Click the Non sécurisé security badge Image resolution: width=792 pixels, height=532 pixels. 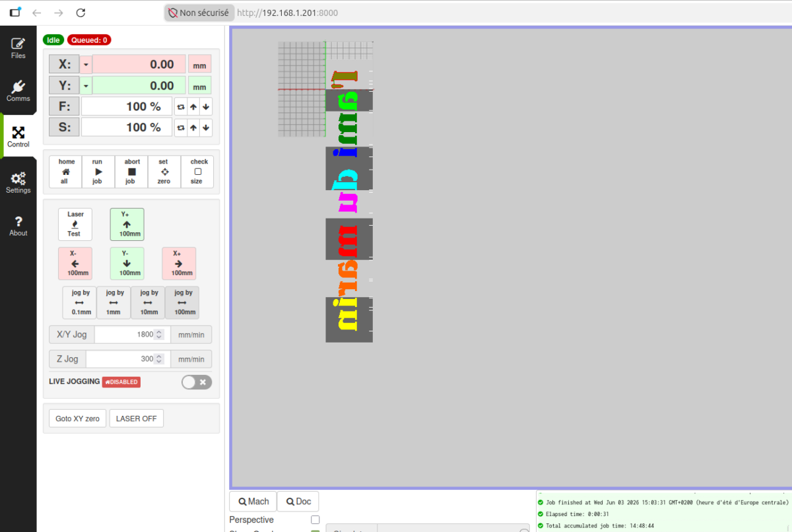pyautogui.click(x=199, y=13)
